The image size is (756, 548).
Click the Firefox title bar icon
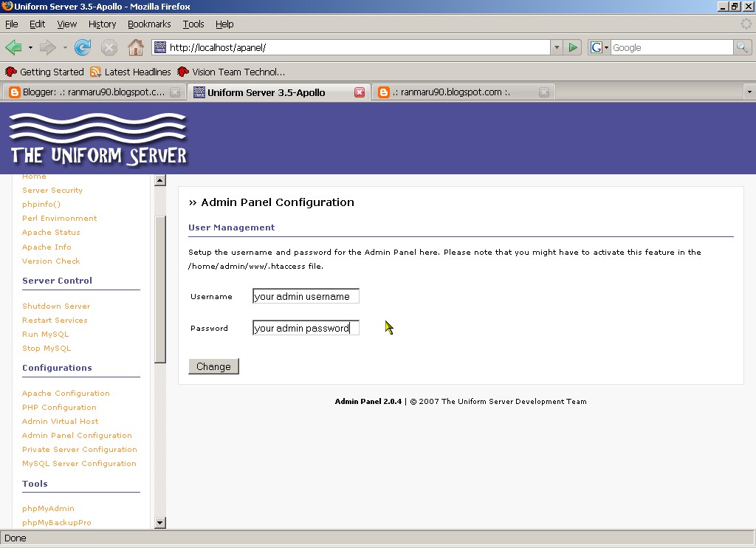tap(7, 6)
